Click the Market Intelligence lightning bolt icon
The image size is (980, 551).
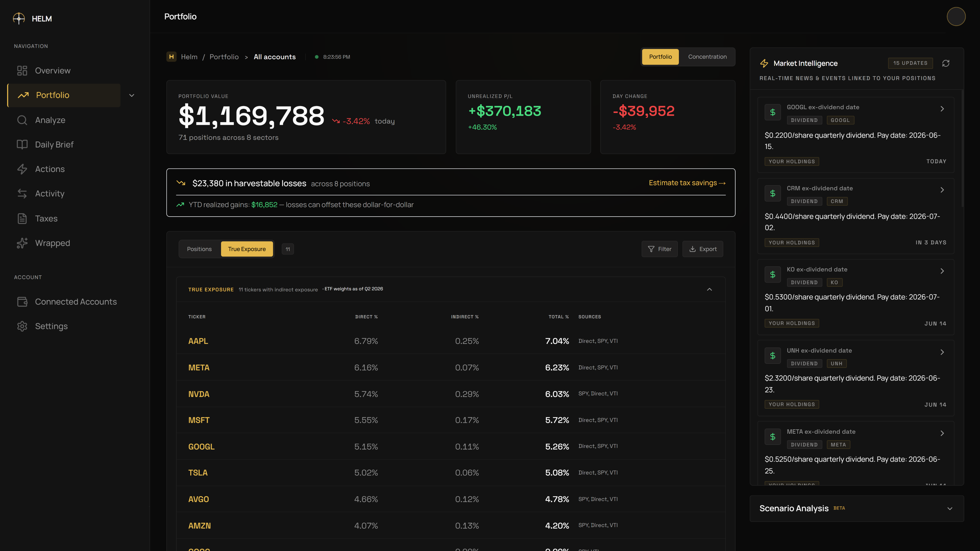click(764, 63)
